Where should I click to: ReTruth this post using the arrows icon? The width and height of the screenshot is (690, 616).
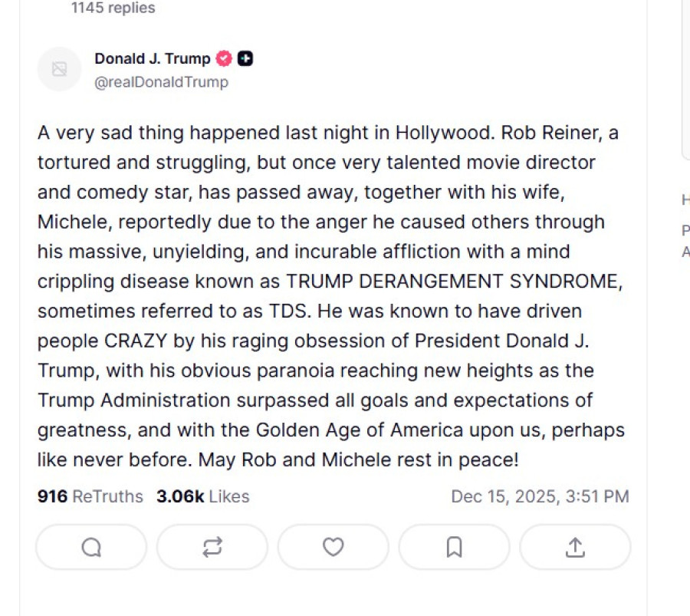(x=212, y=547)
